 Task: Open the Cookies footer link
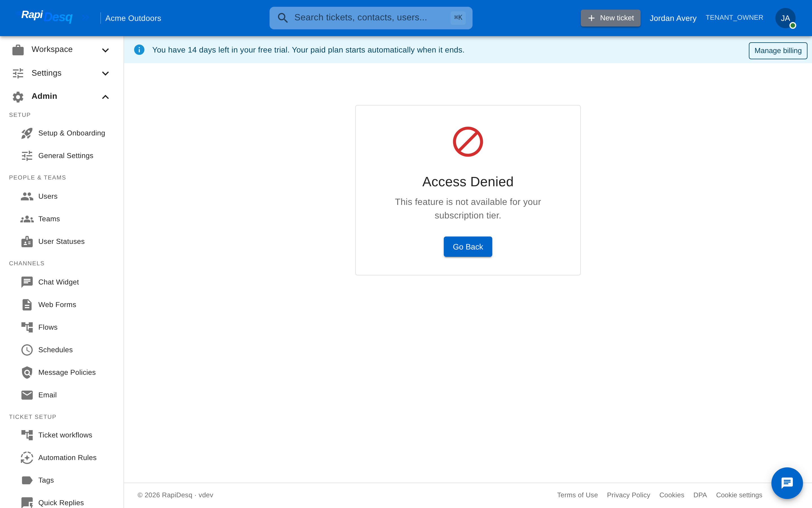point(671,495)
